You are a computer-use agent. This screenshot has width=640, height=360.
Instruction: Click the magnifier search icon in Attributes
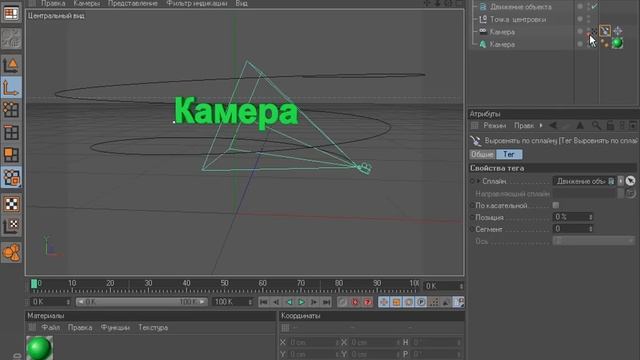tap(596, 125)
